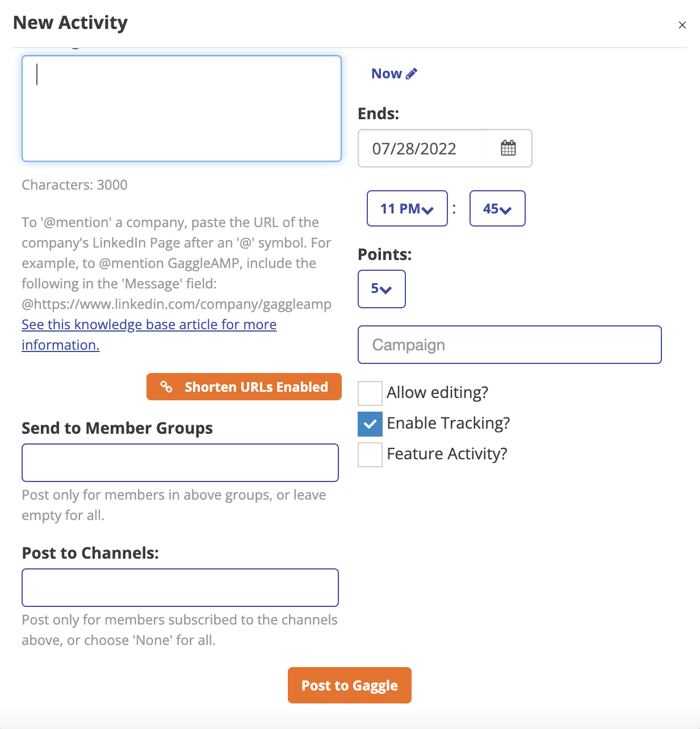700x729 pixels.
Task: Enable the Allow editing checkbox
Action: pos(370,393)
